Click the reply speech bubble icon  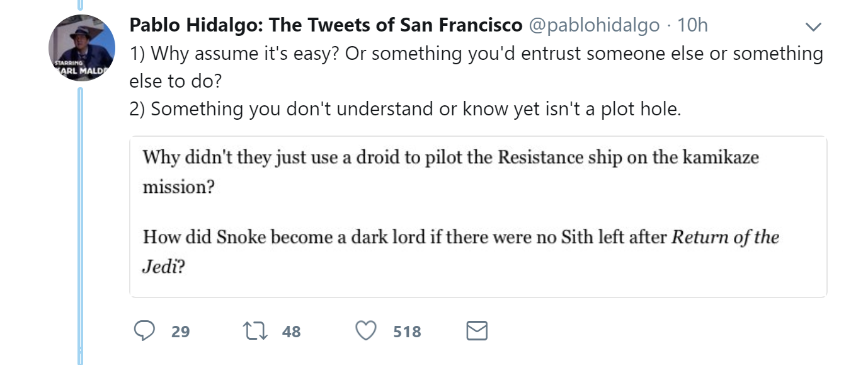(145, 331)
